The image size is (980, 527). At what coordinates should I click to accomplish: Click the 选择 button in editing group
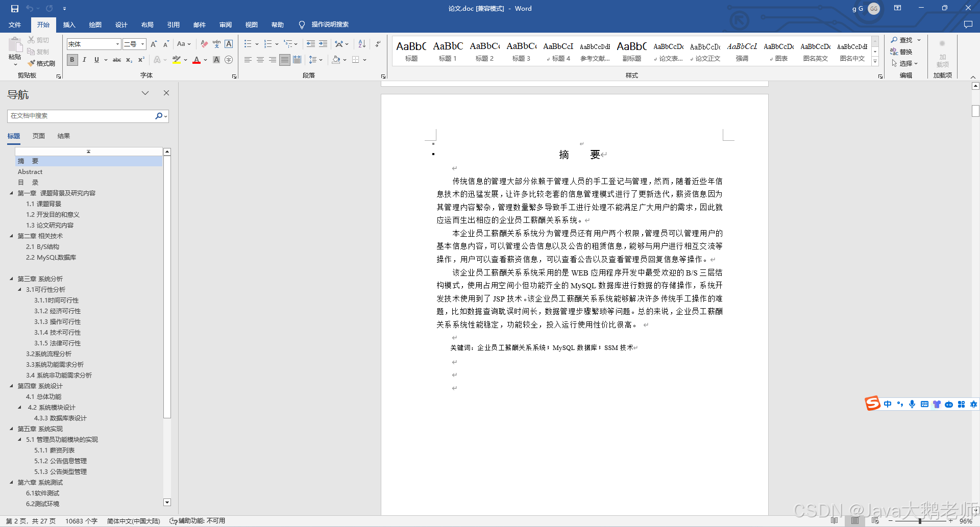906,63
